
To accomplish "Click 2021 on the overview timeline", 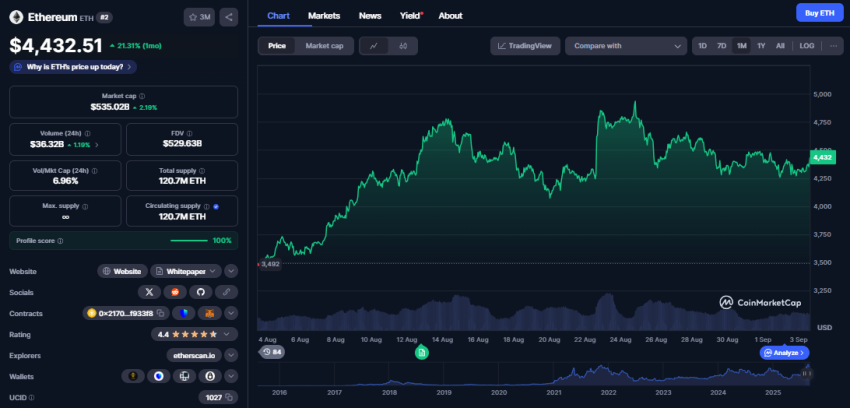I will [553, 392].
